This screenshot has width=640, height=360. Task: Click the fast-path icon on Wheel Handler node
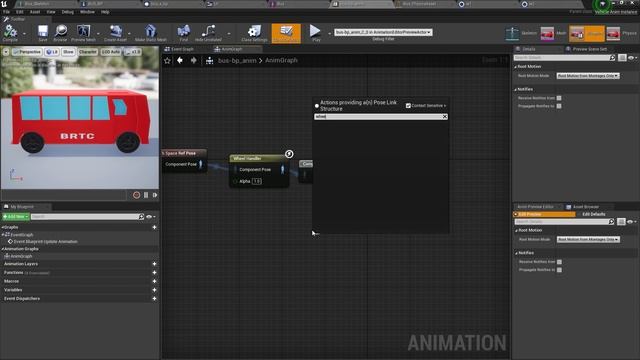click(289, 154)
